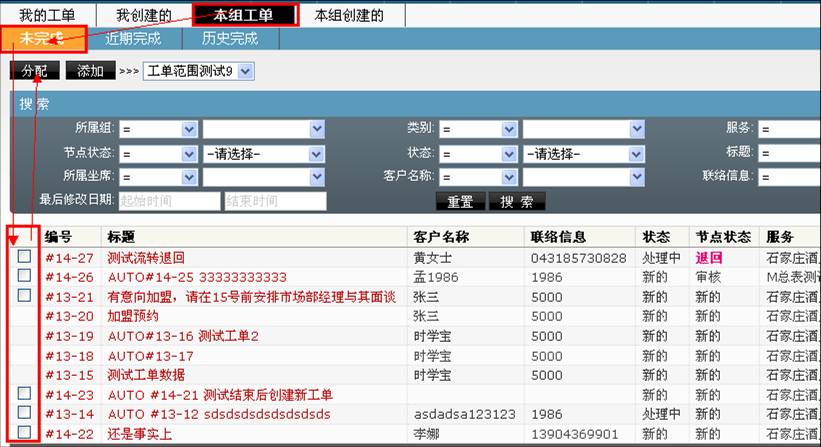This screenshot has width=821, height=447.
Task: Select the 近期完成 sub-tab
Action: [x=133, y=39]
